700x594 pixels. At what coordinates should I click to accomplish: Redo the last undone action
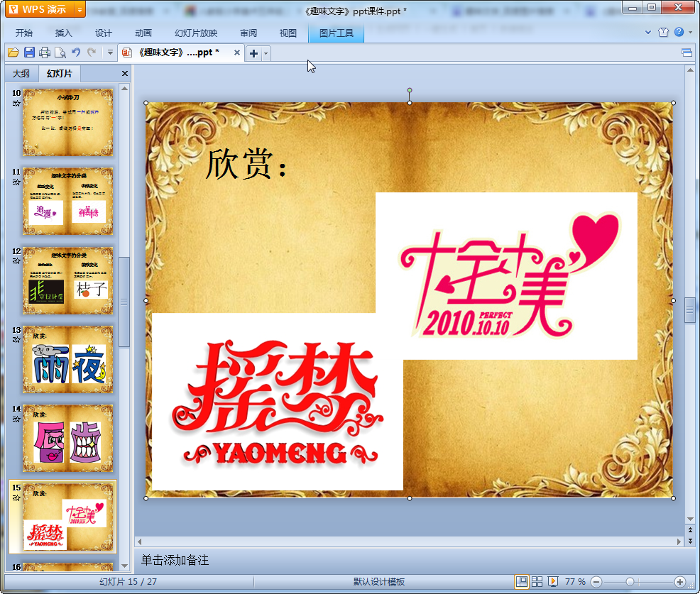pyautogui.click(x=92, y=53)
